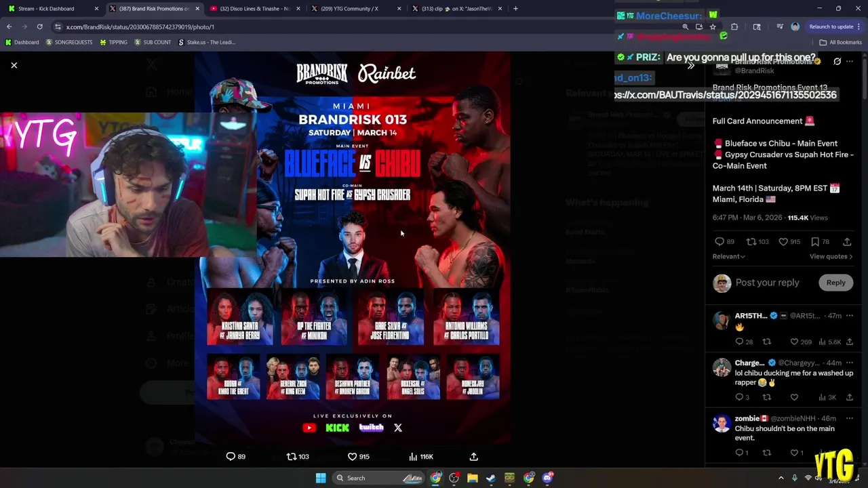868x488 pixels.
Task: Bookmark this page with star icon
Action: (712, 27)
